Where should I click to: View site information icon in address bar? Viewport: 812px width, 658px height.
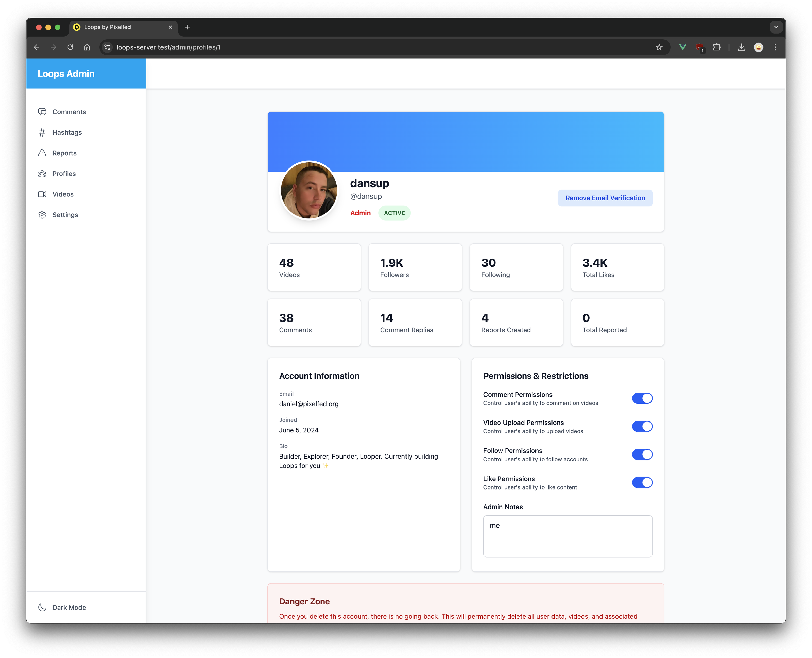tap(107, 47)
